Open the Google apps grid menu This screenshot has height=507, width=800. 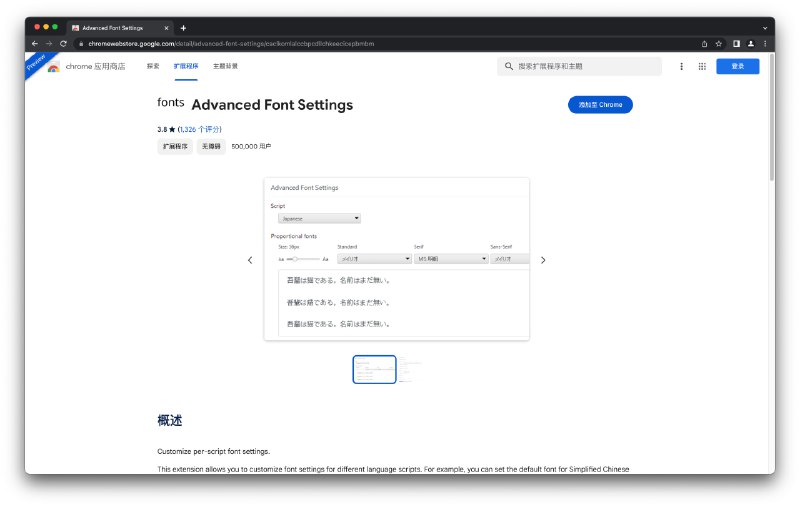[702, 66]
